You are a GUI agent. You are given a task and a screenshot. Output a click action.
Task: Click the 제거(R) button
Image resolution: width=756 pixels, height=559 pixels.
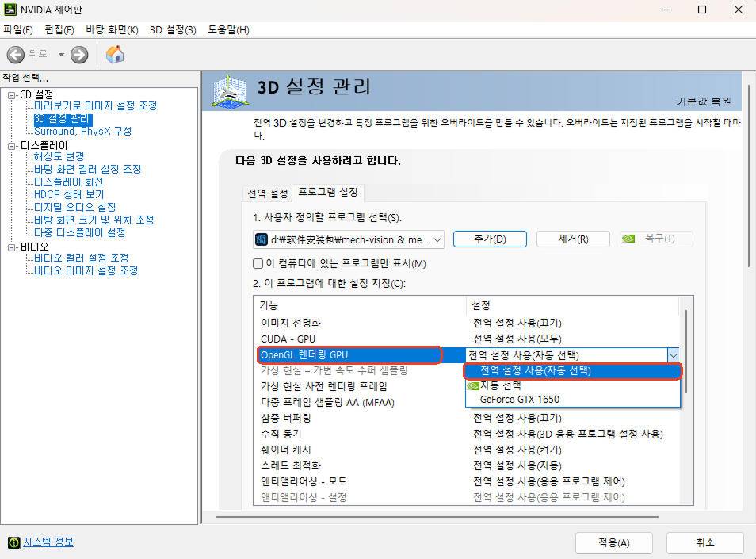[x=573, y=239]
